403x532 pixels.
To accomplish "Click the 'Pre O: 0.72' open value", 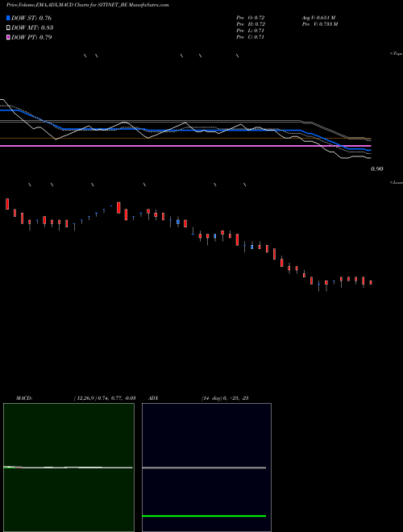I will [x=251, y=18].
